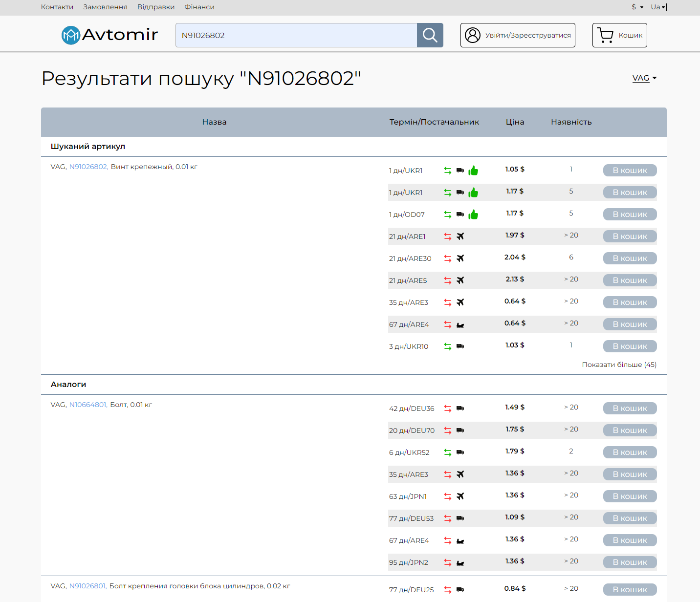700x602 pixels.
Task: Click ship icon in 0.64 $ 67 дн/ARE4 row
Action: [460, 325]
